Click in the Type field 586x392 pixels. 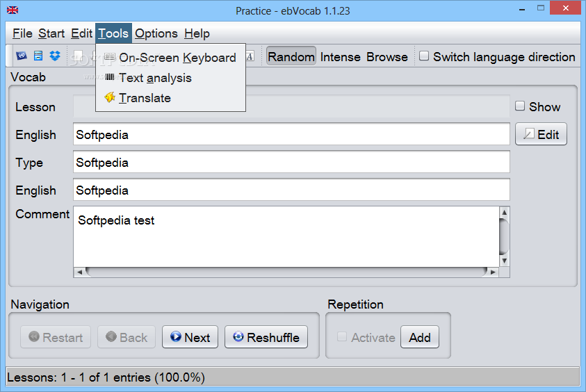click(291, 162)
